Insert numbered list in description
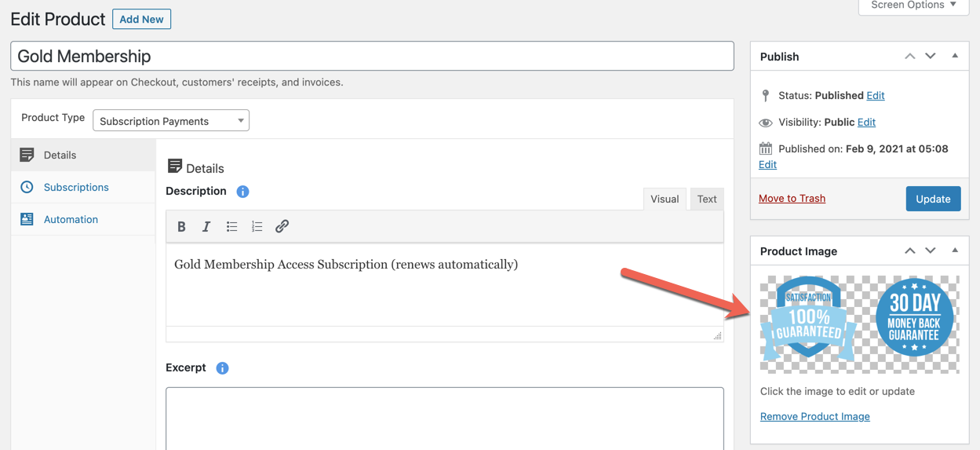 click(x=257, y=226)
